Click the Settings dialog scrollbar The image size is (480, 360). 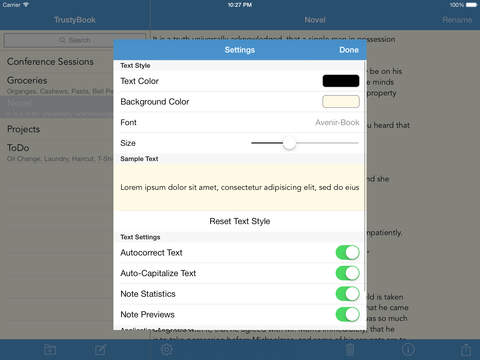click(365, 175)
